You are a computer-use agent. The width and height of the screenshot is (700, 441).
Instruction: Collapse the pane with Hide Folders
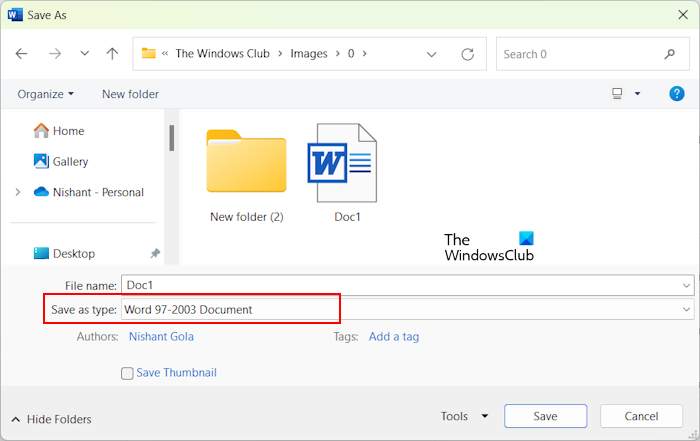(x=51, y=419)
